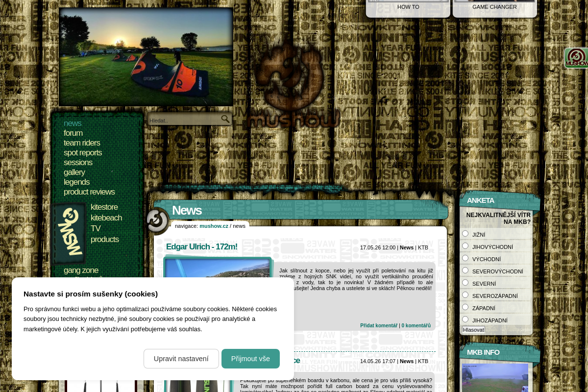Select the JIŽNÍ radio option

[x=465, y=234]
